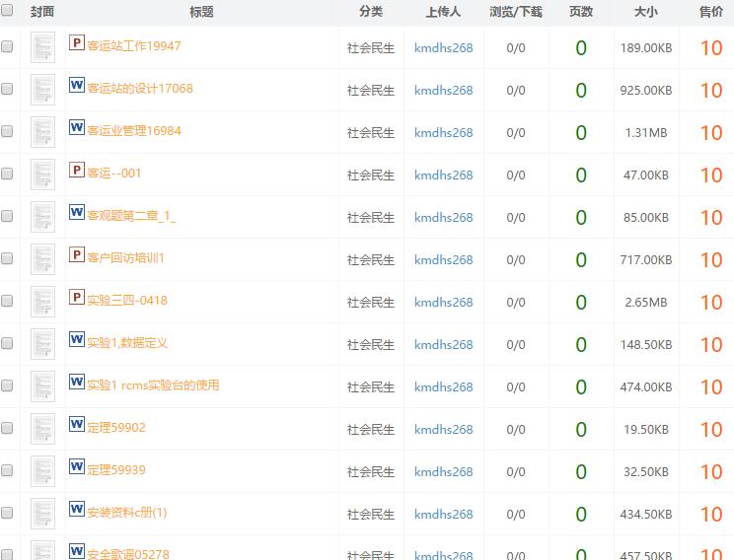Click the Word icon beside 实验1,数据定义

click(x=76, y=340)
